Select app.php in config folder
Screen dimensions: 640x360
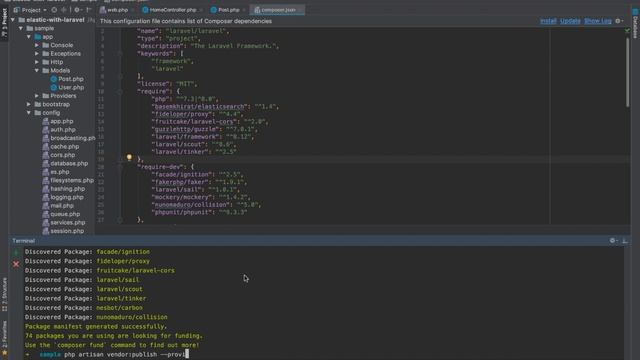point(58,121)
